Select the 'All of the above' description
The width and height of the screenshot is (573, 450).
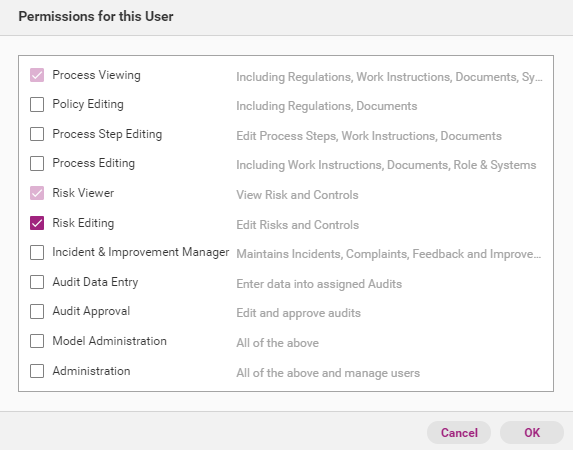277,343
